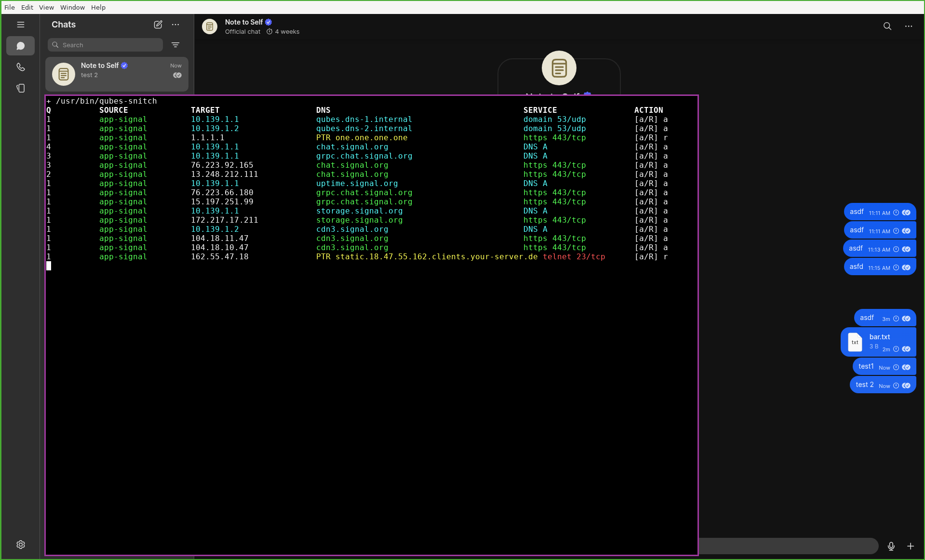
Task: Open the Calls sidebar icon
Action: pos(20,67)
